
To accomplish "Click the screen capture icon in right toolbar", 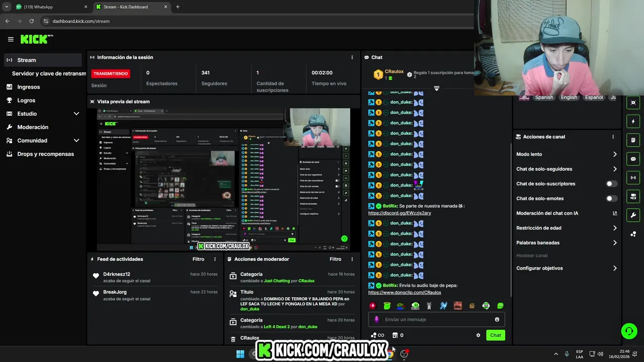I will click(x=633, y=103).
